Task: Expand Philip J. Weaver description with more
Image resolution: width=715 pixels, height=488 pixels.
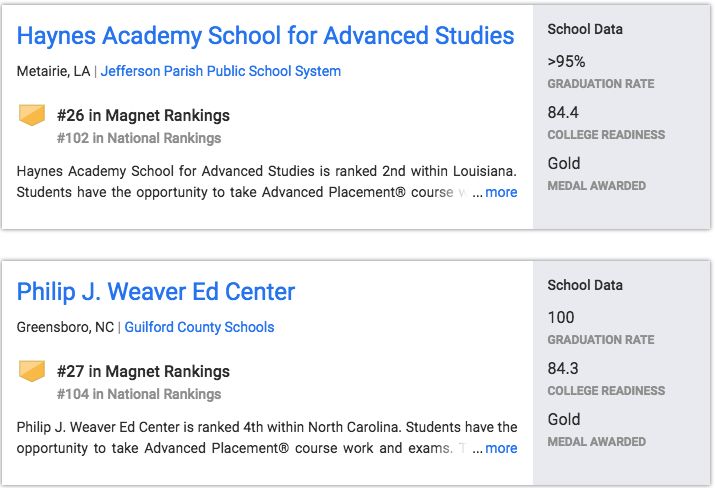Action: tap(501, 448)
